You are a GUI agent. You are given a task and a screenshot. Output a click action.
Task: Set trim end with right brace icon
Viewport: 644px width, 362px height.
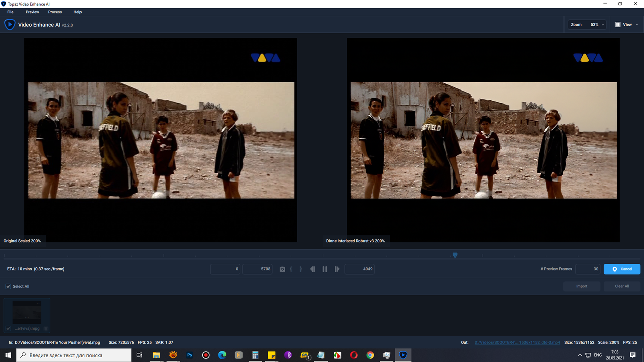point(301,269)
